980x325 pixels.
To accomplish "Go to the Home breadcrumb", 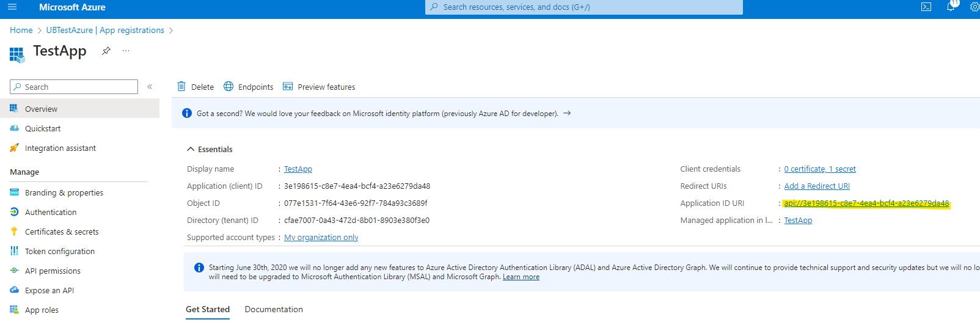I will point(21,30).
